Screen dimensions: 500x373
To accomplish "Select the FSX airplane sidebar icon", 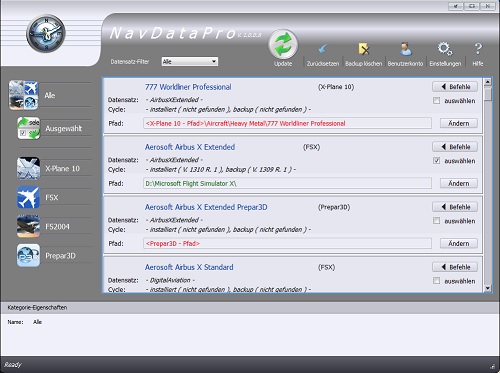I will pyautogui.click(x=28, y=197).
